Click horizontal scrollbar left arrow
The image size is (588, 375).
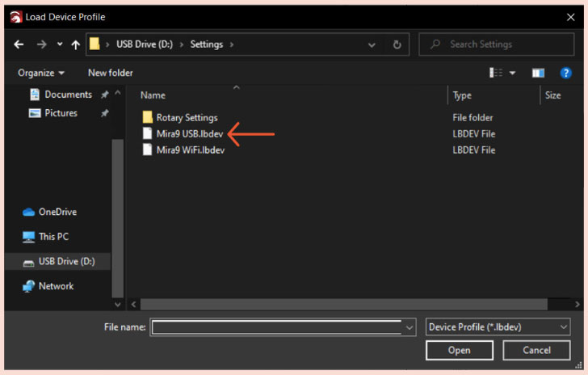[133, 305]
